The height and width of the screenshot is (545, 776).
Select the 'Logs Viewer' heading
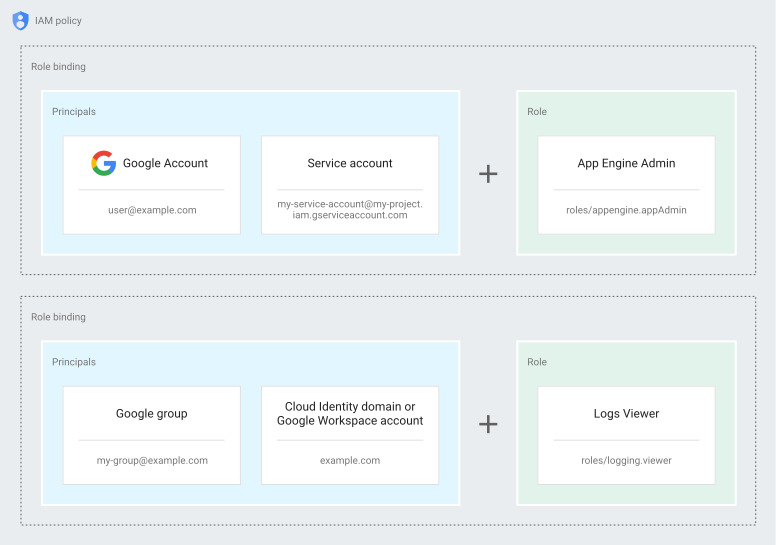627,414
